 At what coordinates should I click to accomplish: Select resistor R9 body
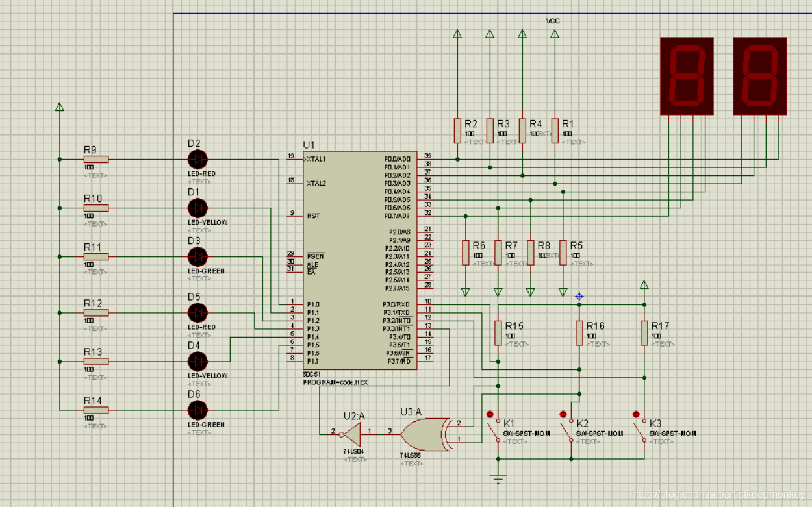(96, 159)
